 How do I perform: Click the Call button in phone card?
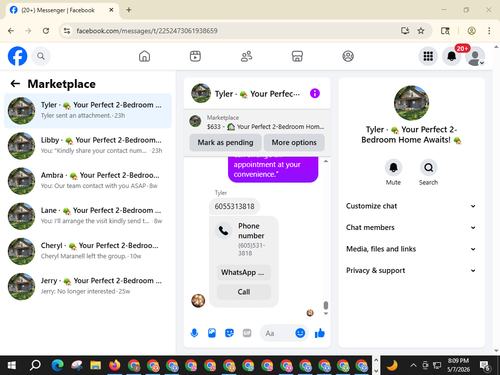point(244,292)
